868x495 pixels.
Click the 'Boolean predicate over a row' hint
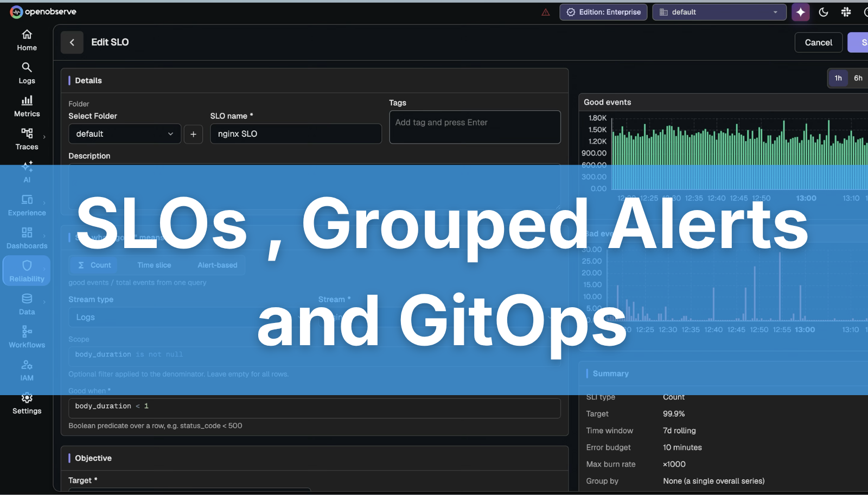pyautogui.click(x=155, y=426)
